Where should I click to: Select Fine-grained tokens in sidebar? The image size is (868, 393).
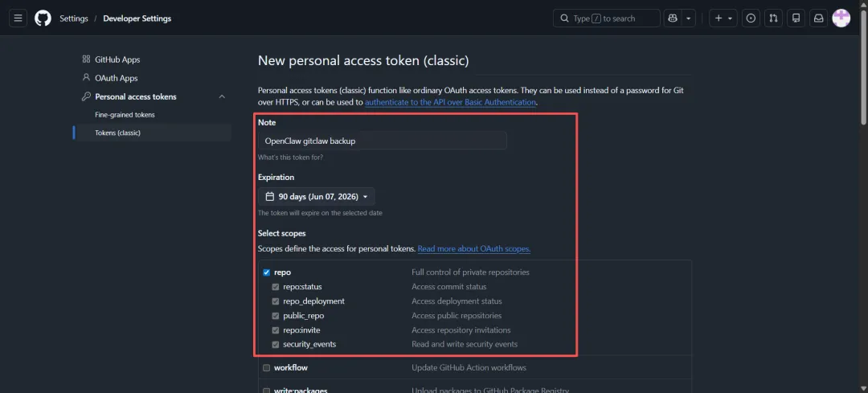click(125, 115)
